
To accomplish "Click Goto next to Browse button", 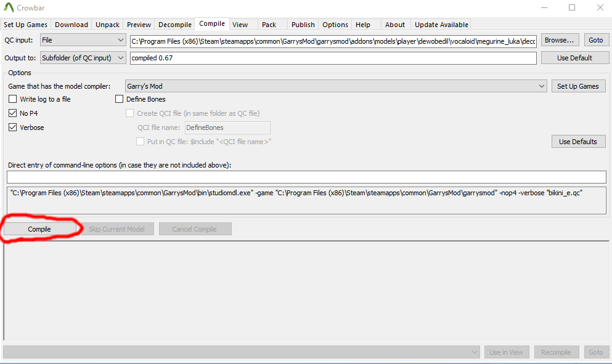I will (596, 40).
